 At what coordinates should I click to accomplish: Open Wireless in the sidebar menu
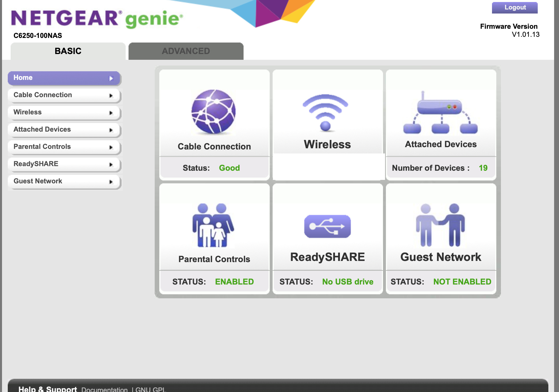tap(64, 112)
